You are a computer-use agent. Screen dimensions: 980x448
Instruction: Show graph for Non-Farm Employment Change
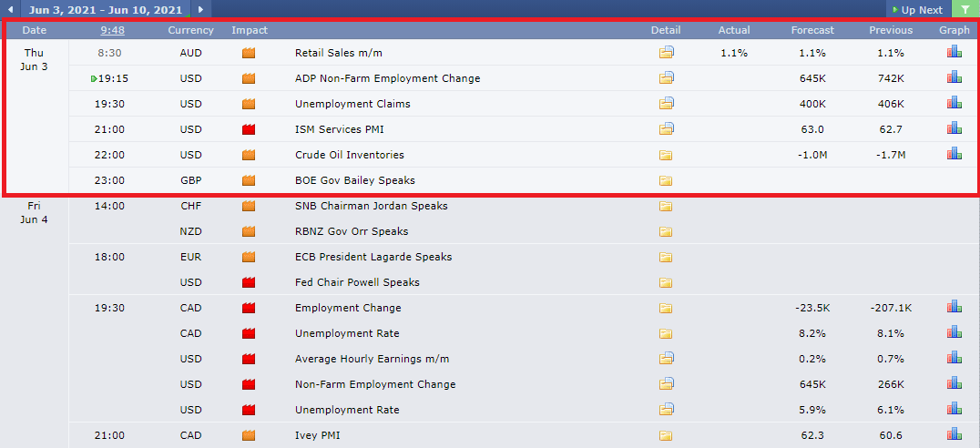[x=954, y=383]
